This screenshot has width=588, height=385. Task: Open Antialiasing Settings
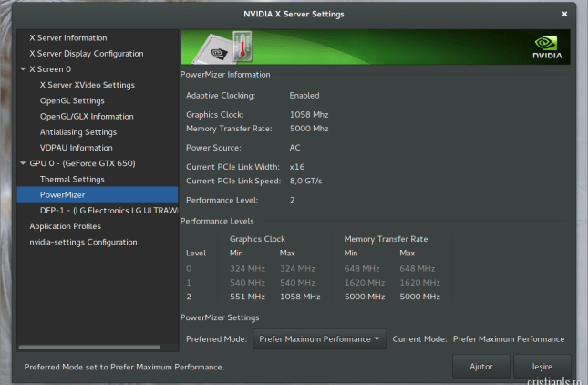point(77,132)
